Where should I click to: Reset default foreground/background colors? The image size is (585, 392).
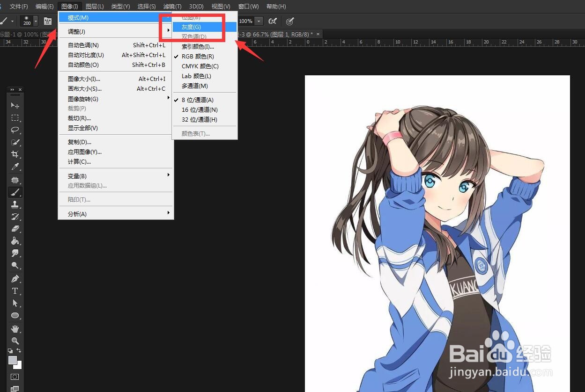[x=10, y=350]
